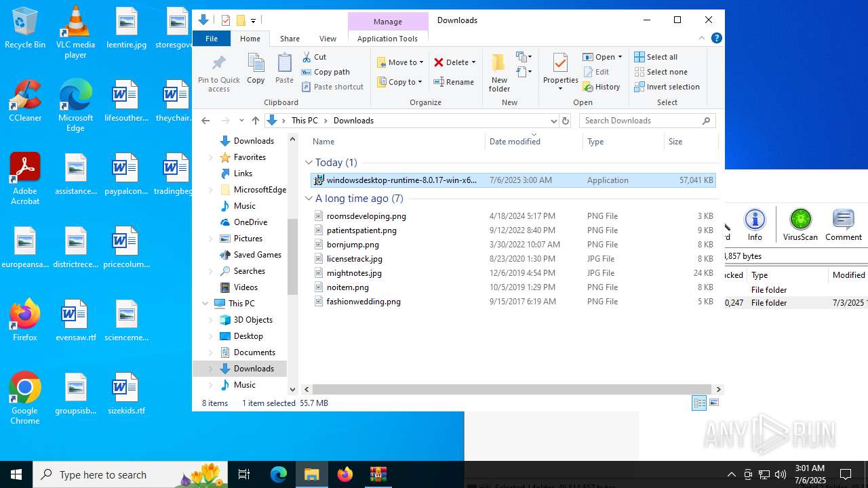Select the windowsdesktop-runtime installer file

[x=513, y=180]
